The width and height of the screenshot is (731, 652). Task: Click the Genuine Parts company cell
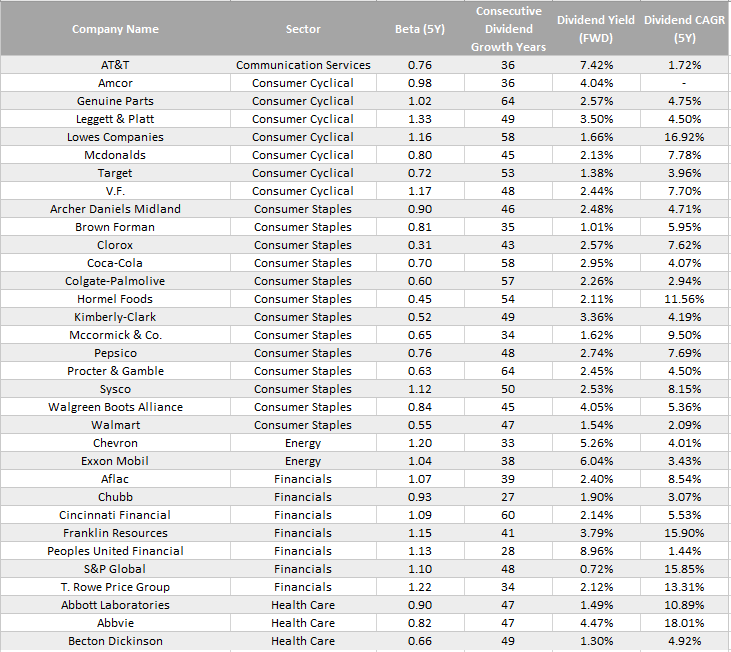click(115, 101)
